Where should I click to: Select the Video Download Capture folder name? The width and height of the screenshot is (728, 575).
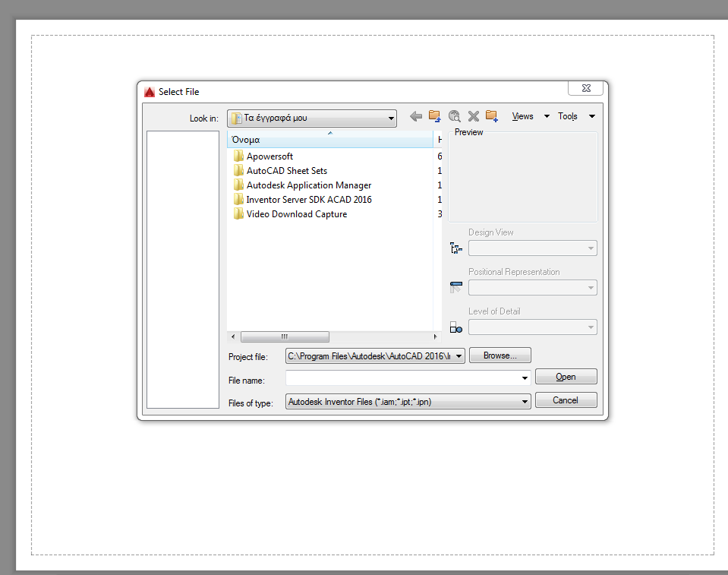[297, 214]
